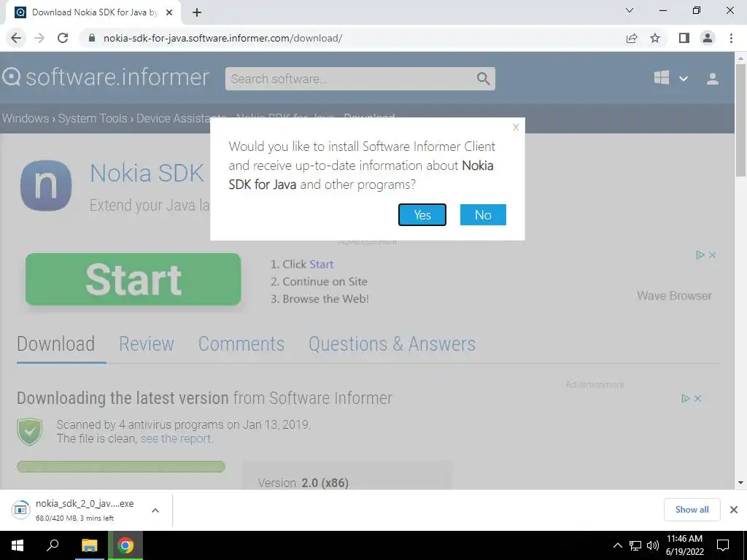Open a new browser tab
This screenshot has height=560, width=747.
click(197, 12)
